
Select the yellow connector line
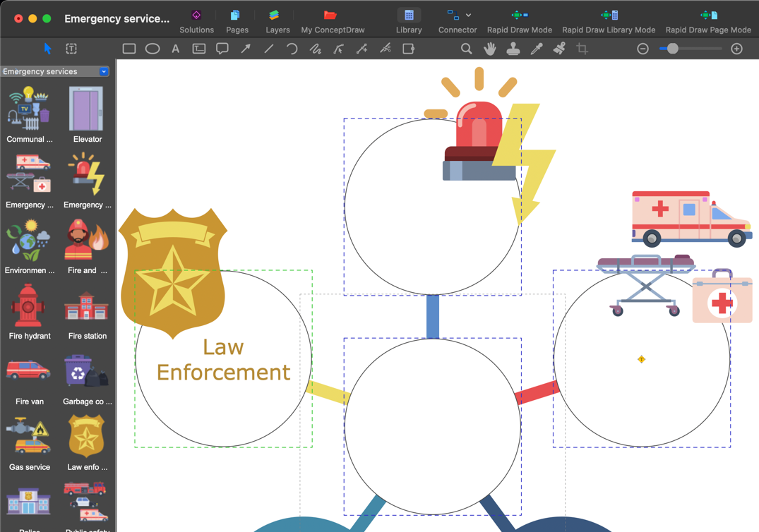point(327,392)
